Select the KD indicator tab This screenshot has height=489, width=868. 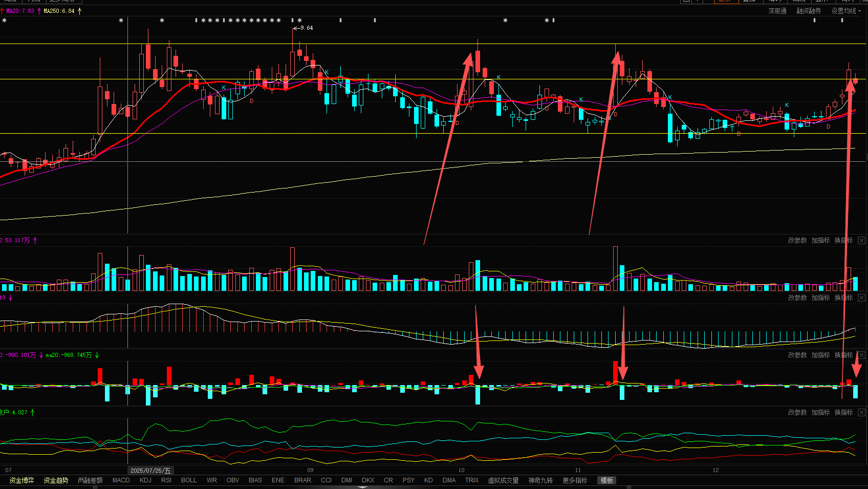pyautogui.click(x=428, y=480)
